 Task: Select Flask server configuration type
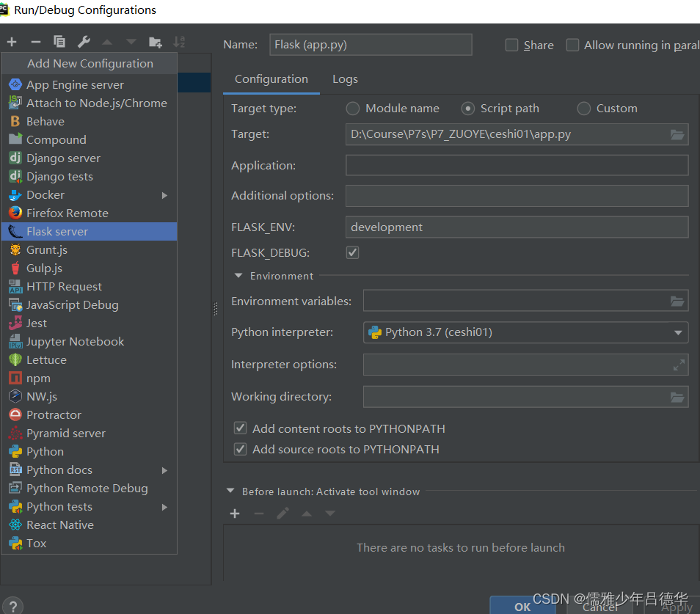click(x=90, y=232)
